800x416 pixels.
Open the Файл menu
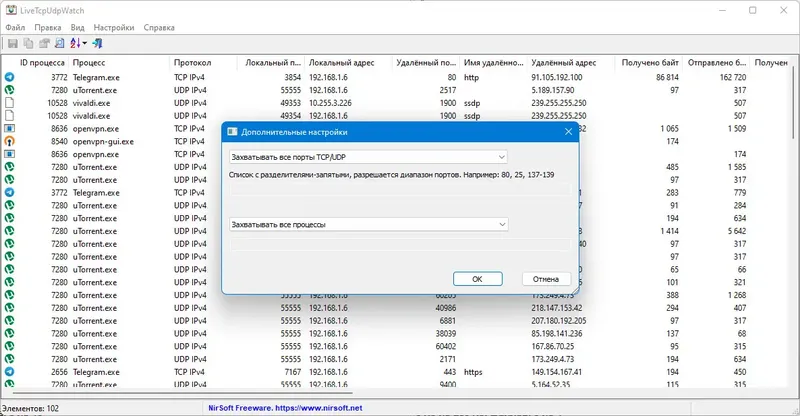tap(15, 28)
